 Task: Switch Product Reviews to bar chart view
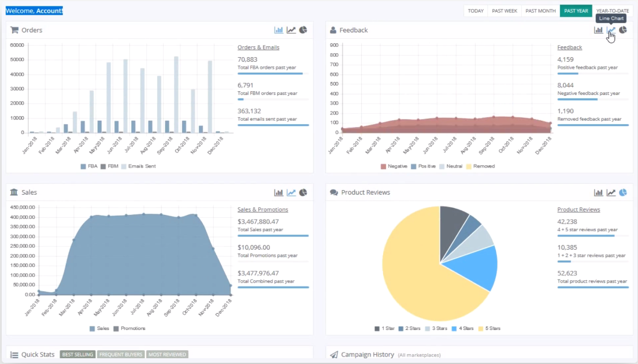click(x=598, y=192)
